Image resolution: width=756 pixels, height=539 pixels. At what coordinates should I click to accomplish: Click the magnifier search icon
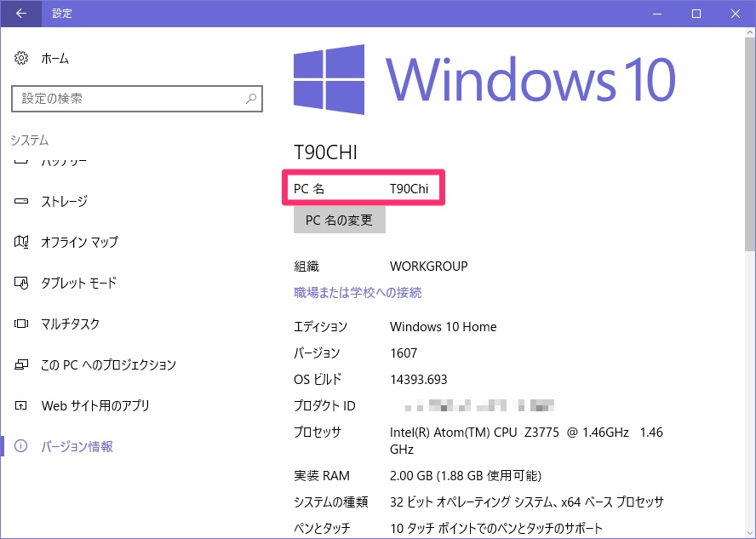(250, 99)
